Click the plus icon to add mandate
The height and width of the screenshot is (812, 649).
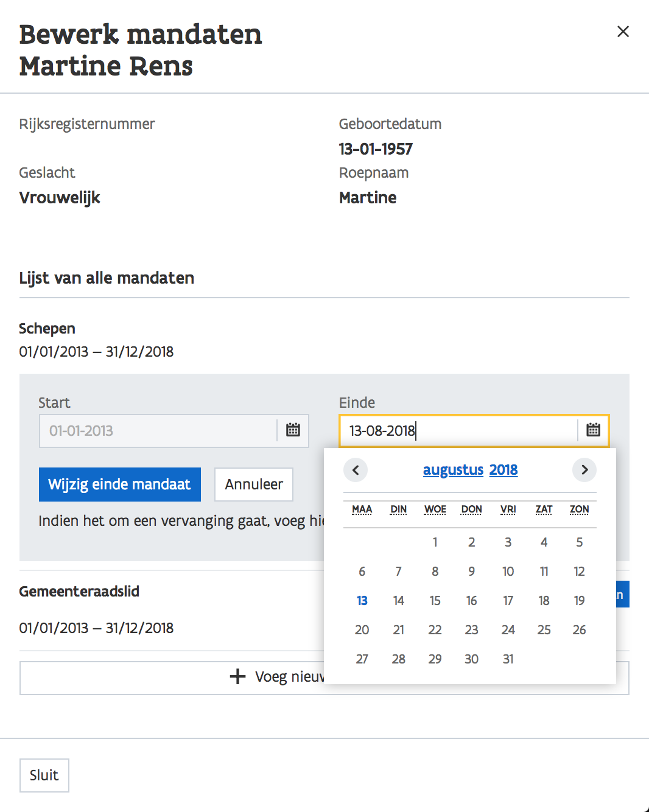(x=237, y=677)
